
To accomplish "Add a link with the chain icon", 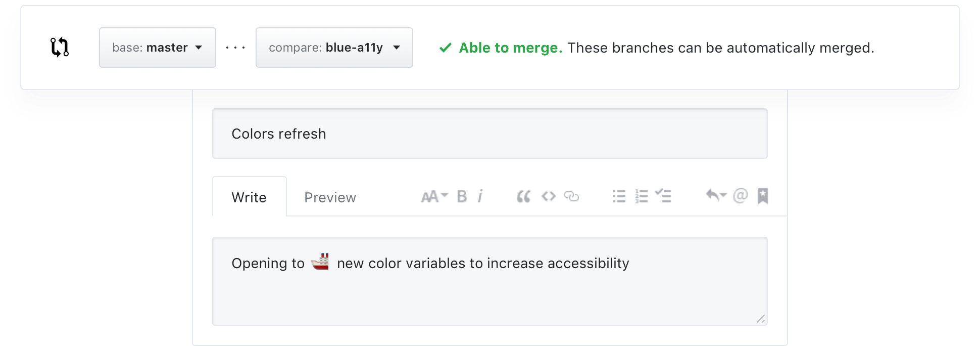I will coord(571,196).
